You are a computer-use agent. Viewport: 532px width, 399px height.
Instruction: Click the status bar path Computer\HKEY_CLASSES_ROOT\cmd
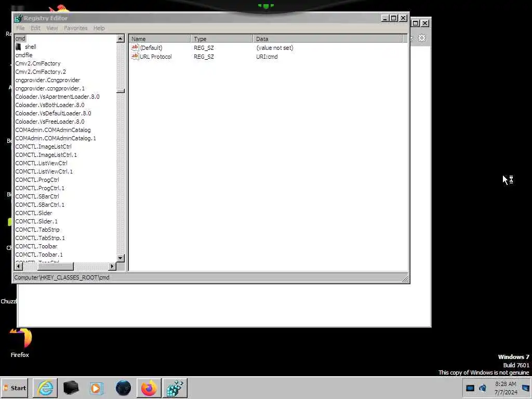pos(62,277)
